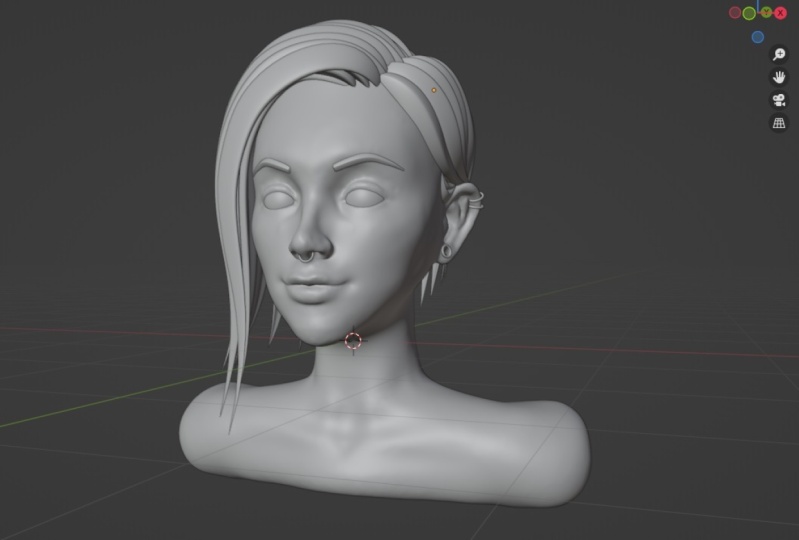Click the 3D cursor below the chin
This screenshot has width=799, height=540.
[x=353, y=341]
